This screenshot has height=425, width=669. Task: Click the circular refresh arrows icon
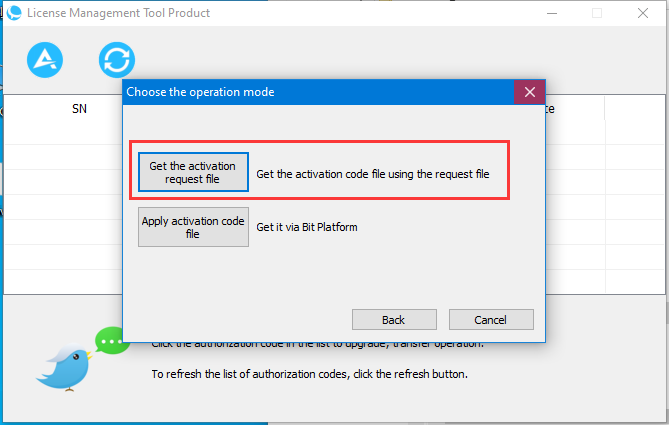117,60
